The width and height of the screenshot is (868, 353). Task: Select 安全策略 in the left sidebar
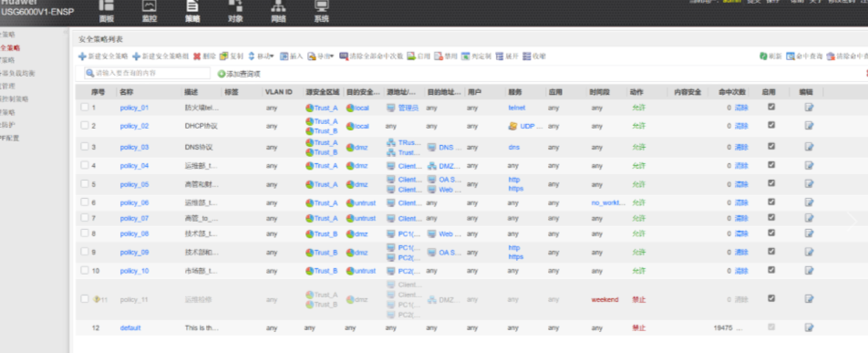coord(10,47)
